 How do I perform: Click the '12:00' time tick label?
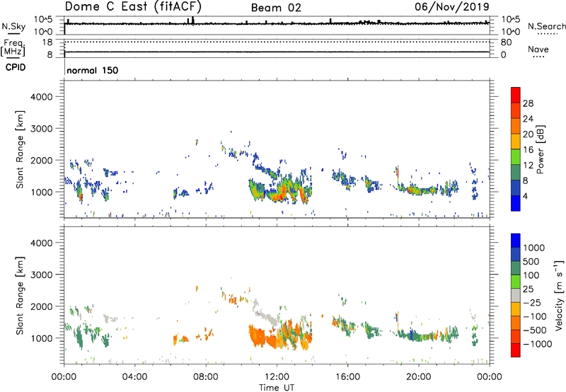tap(277, 377)
